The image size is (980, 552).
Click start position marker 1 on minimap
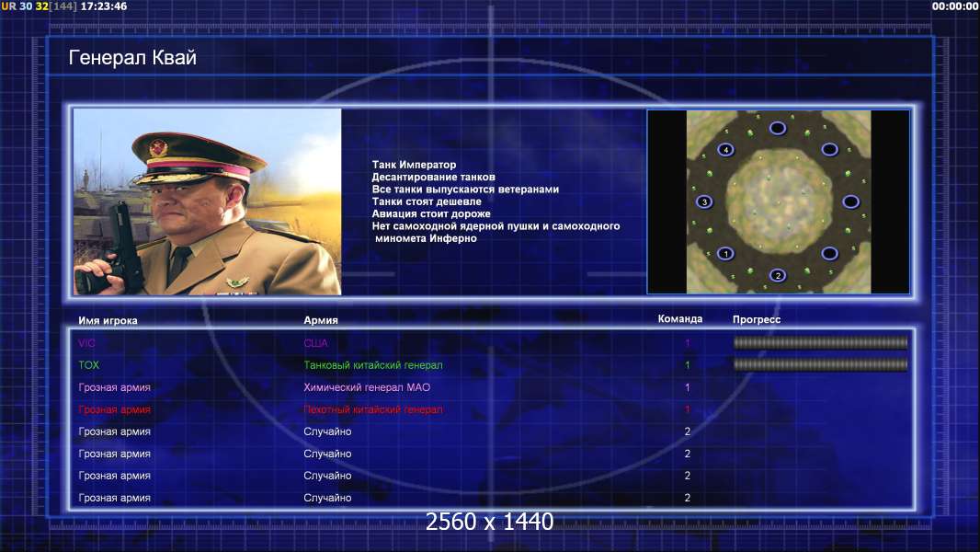725,254
